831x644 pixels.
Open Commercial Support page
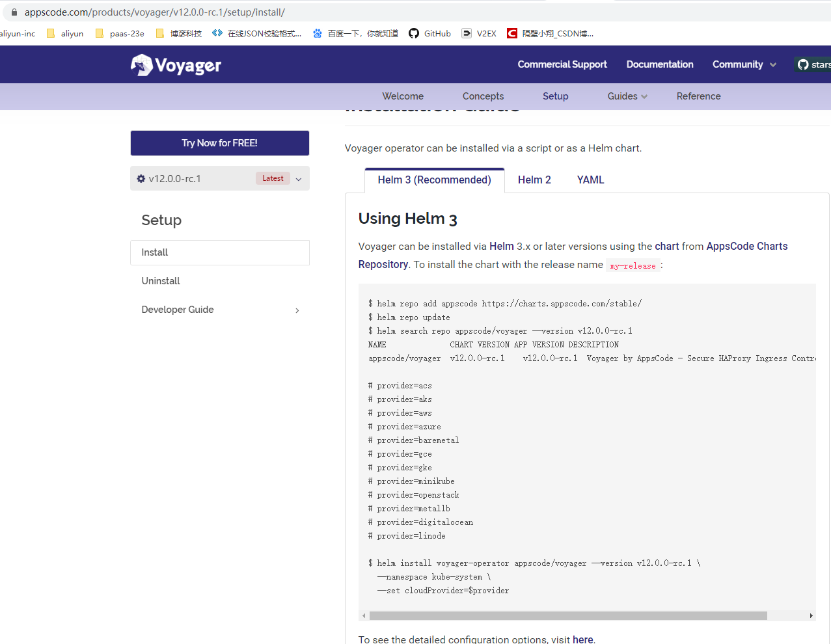562,64
